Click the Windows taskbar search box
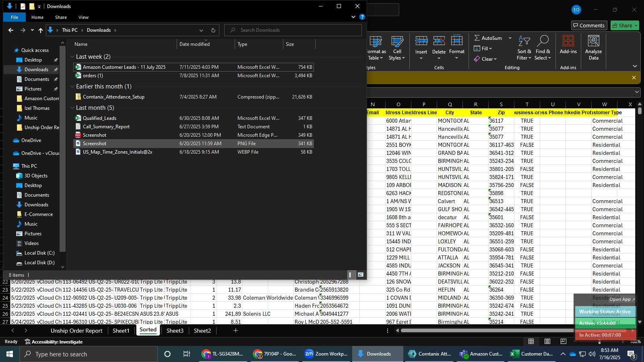 [89, 354]
